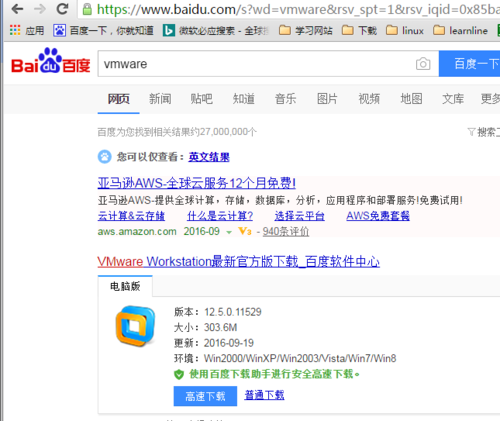Click the 普通下载 link
This screenshot has height=421, width=500.
click(x=264, y=395)
